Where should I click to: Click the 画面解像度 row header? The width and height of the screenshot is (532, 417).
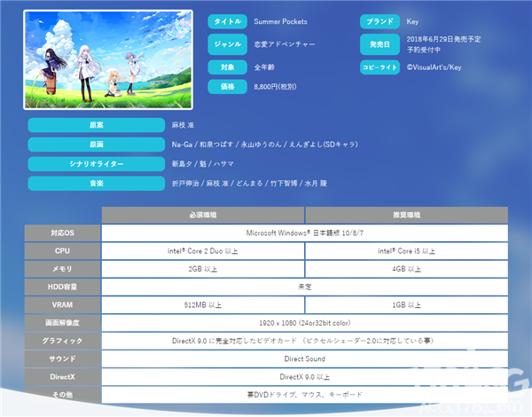point(62,323)
